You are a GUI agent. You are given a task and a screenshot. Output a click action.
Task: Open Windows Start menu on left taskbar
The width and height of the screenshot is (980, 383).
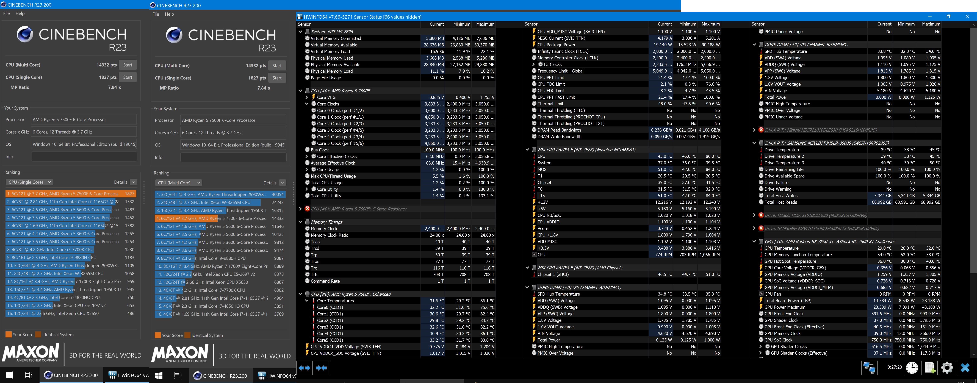(x=10, y=375)
